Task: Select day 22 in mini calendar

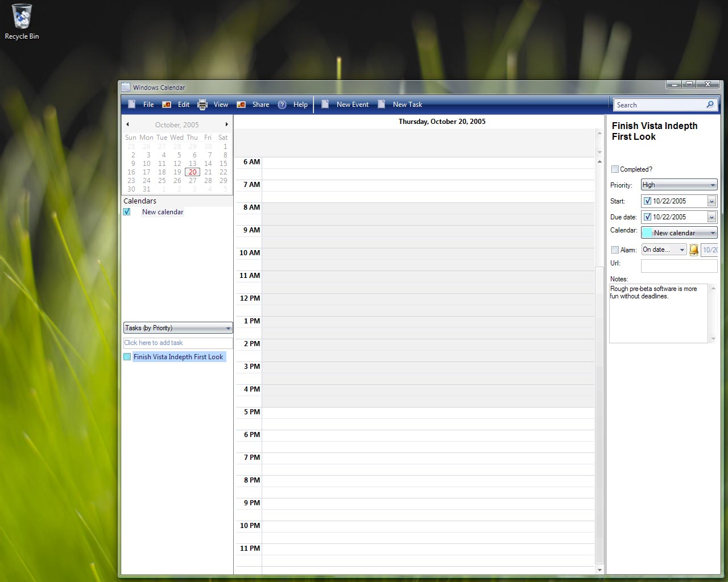Action: [x=223, y=172]
